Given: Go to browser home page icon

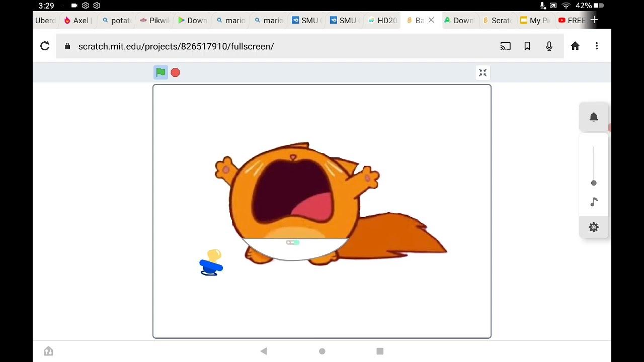Looking at the screenshot, I should click(575, 46).
